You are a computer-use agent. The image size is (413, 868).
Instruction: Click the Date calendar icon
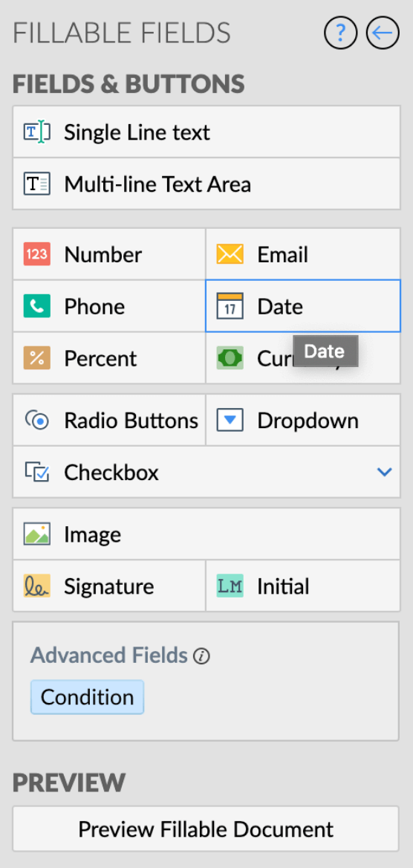click(230, 306)
